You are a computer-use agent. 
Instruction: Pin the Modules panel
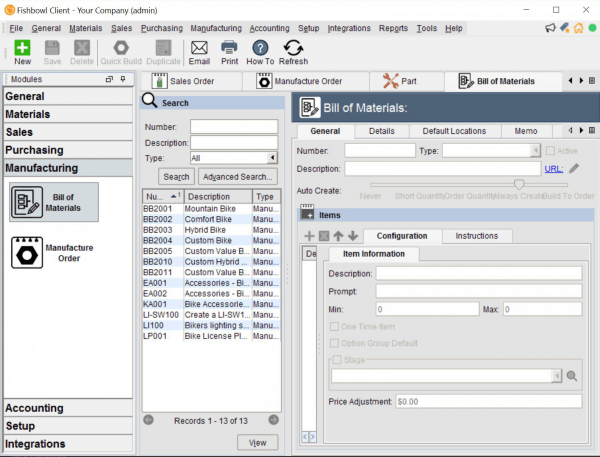123,79
